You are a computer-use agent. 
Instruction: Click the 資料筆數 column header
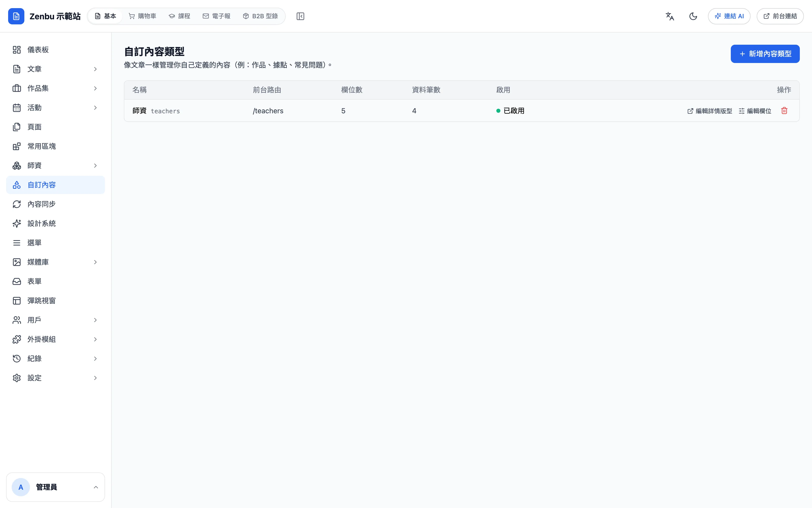pyautogui.click(x=426, y=90)
